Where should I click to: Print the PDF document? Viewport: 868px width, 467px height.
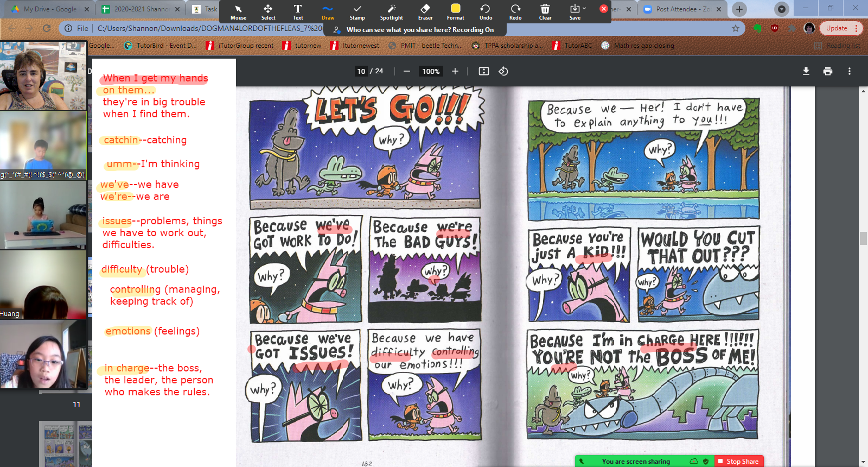tap(828, 71)
